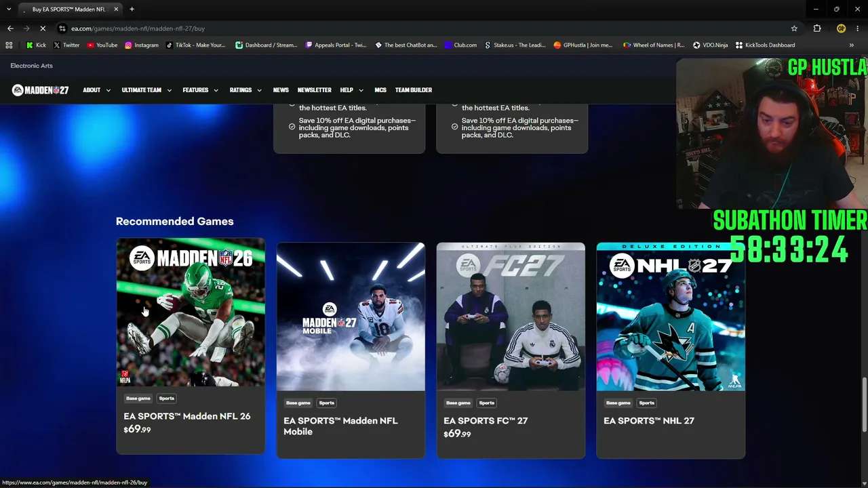
Task: Click the $69.99 price under Madden NFL 26
Action: pyautogui.click(x=137, y=430)
